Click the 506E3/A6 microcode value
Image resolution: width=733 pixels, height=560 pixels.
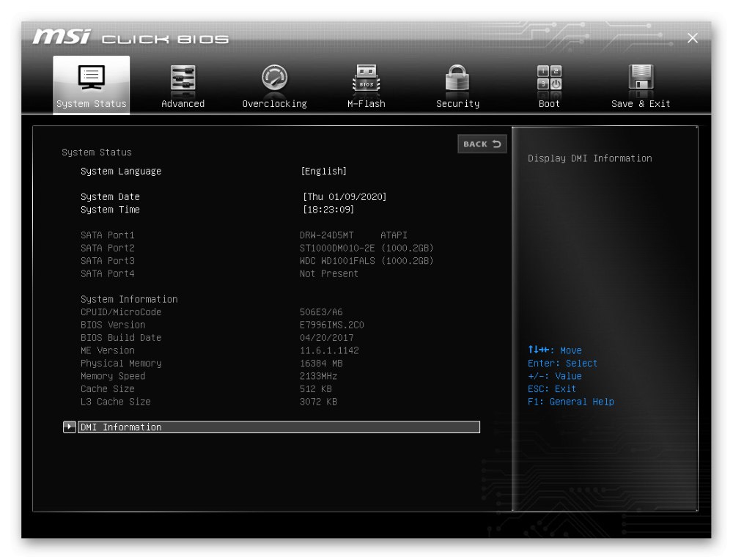(321, 312)
